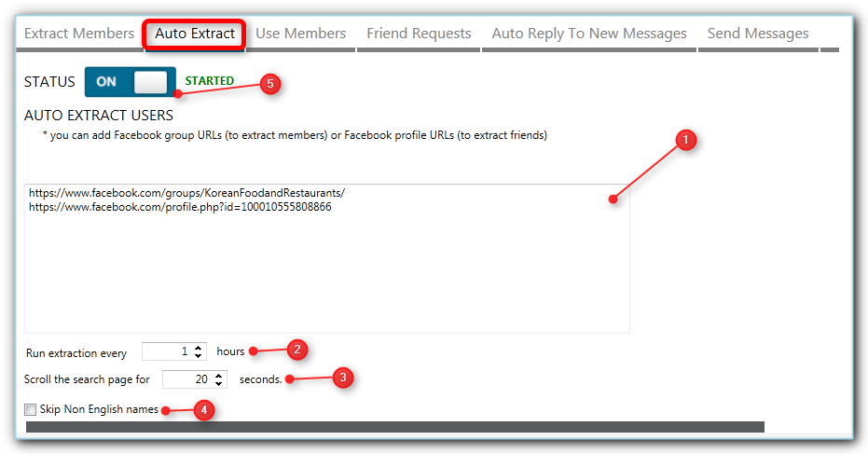The height and width of the screenshot is (454, 868).
Task: Increase the scroll search page seconds
Action: point(219,376)
